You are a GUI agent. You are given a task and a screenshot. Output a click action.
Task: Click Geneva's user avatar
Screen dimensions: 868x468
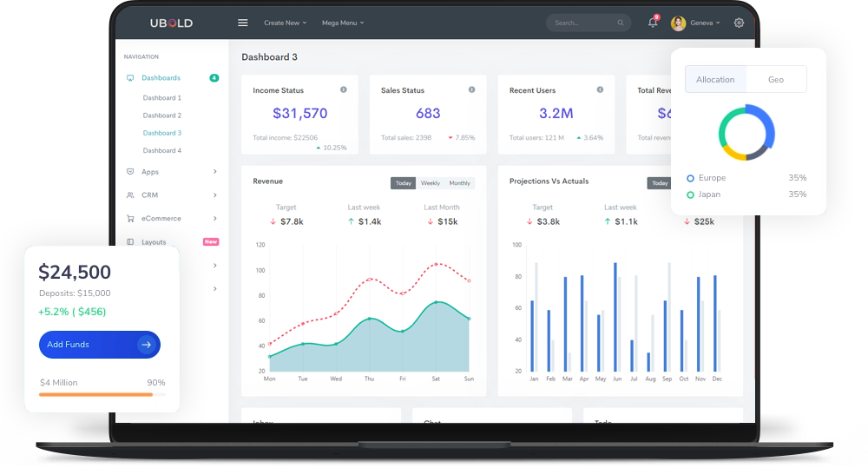tap(678, 23)
